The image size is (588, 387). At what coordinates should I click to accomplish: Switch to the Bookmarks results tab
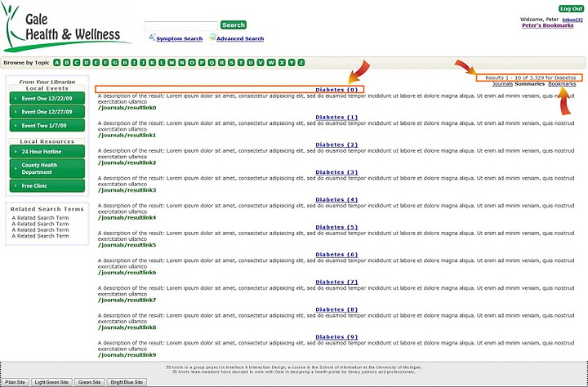(x=562, y=84)
